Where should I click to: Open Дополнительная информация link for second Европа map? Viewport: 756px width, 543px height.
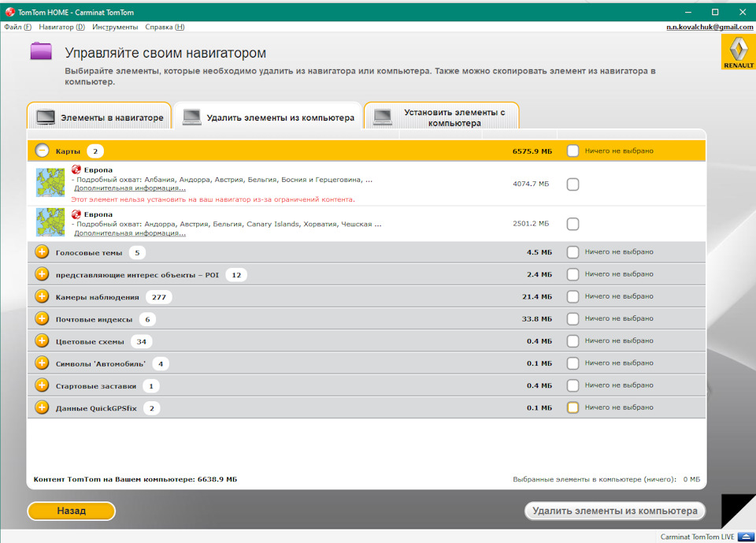tap(130, 233)
